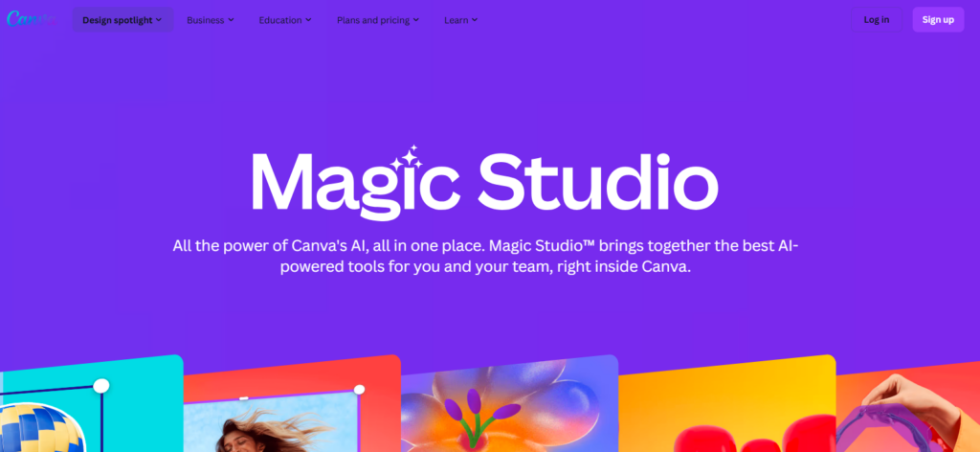Select the purple flower artwork card
This screenshot has height=452, width=980.
coord(509,403)
